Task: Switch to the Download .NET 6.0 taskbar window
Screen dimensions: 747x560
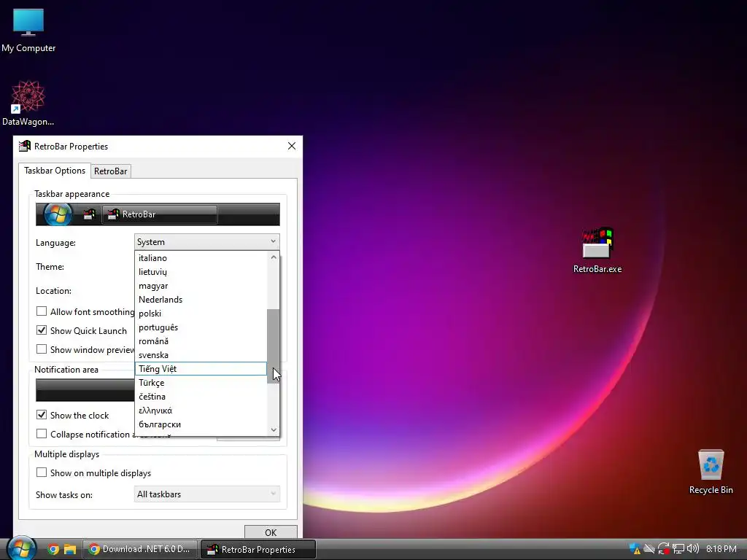Action: tap(139, 549)
